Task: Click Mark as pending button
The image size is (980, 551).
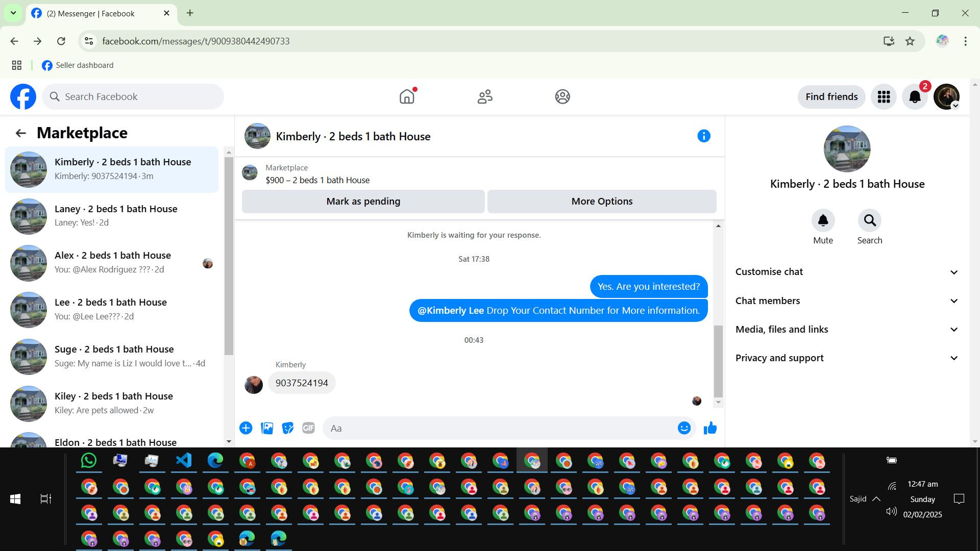Action: click(x=363, y=202)
